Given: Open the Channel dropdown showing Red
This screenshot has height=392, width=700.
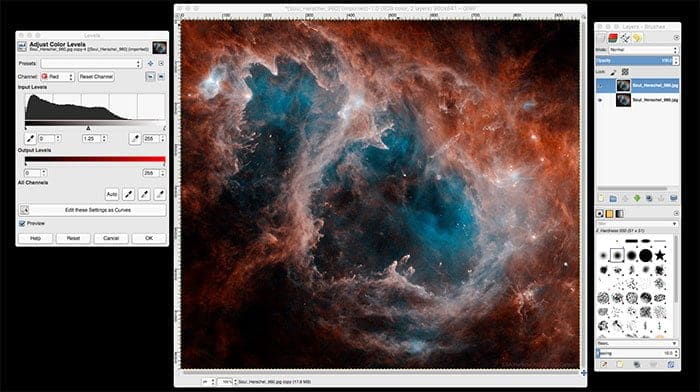Looking at the screenshot, I should [57, 77].
